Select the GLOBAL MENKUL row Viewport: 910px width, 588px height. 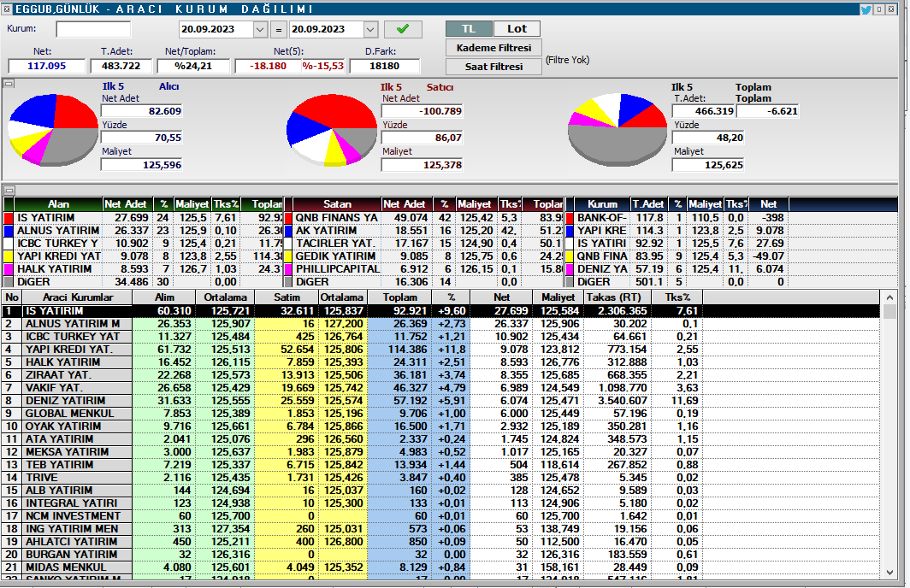[440, 414]
